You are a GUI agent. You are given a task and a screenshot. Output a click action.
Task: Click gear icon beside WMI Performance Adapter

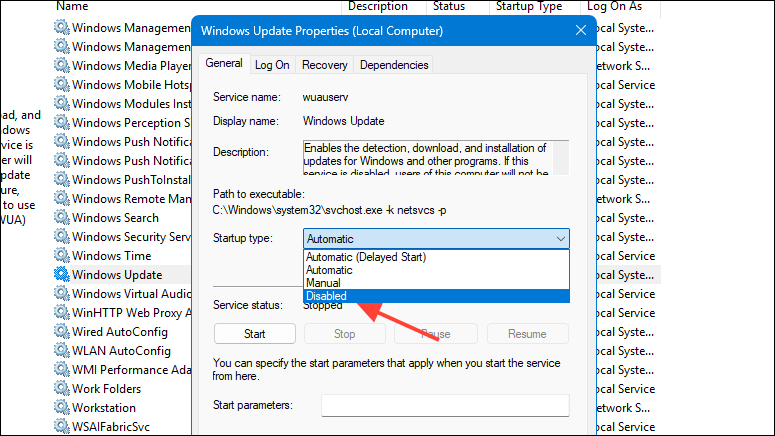pos(62,369)
